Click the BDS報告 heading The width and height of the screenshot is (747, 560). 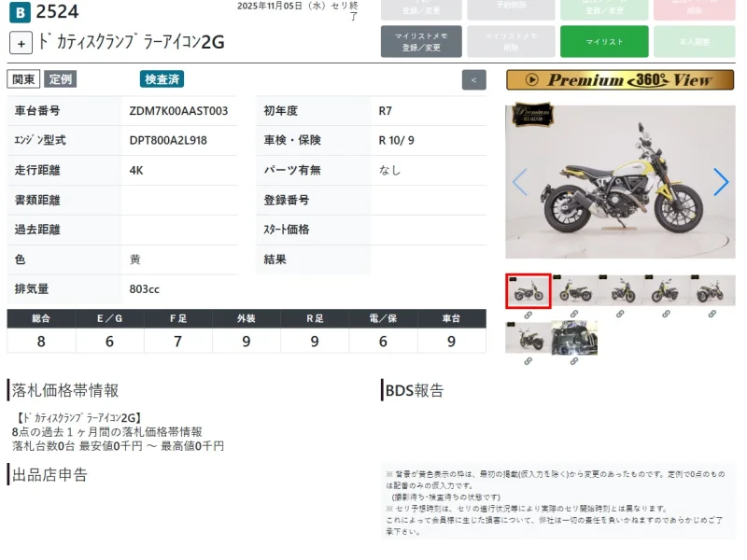(415, 390)
